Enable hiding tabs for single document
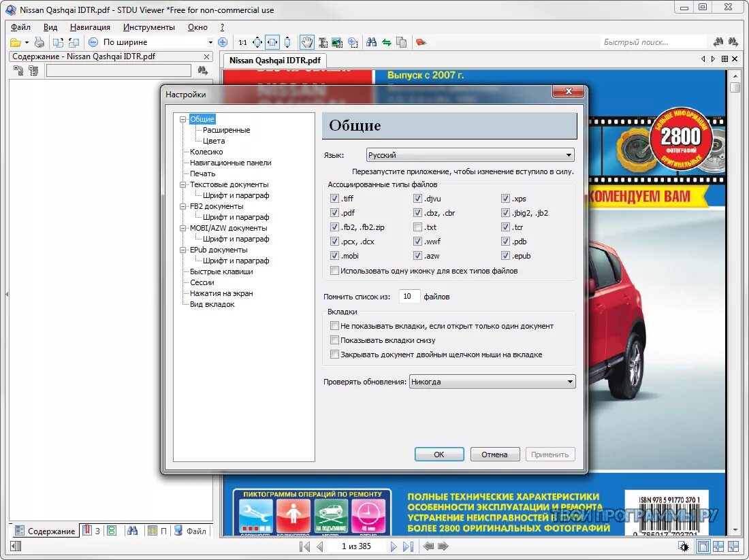The height and width of the screenshot is (560, 749). click(x=334, y=326)
